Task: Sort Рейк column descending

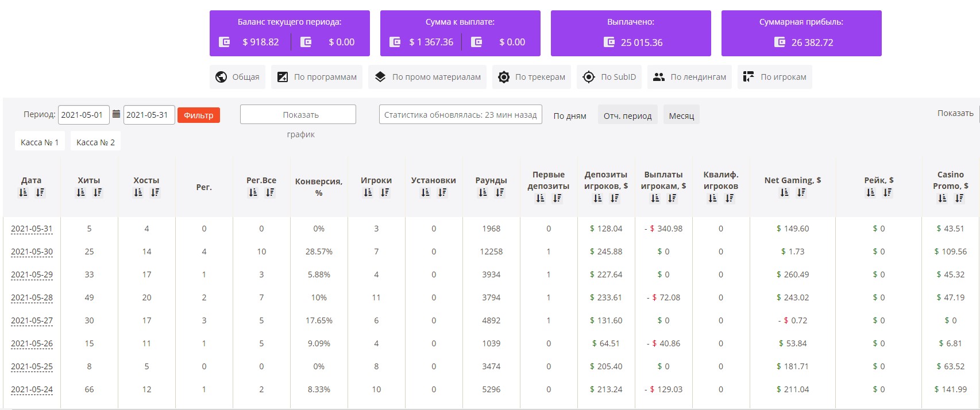Action: (x=888, y=192)
